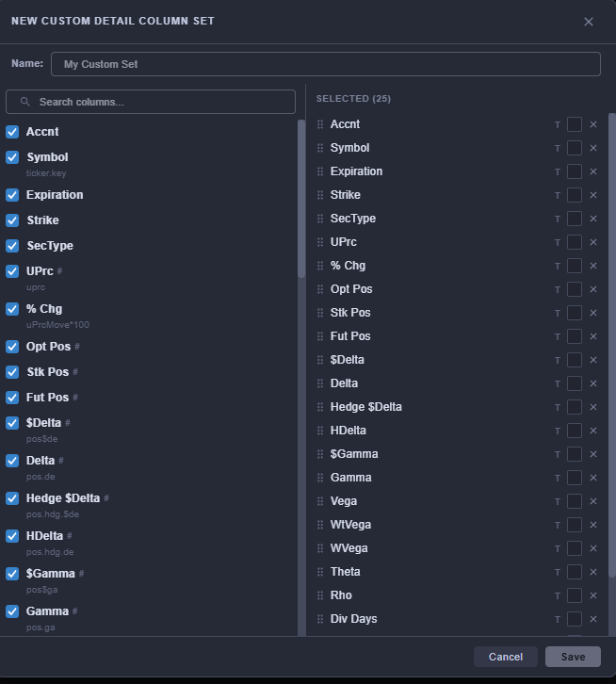Remove UPrc from the selected list
Screen dimensions: 616x684
click(593, 242)
